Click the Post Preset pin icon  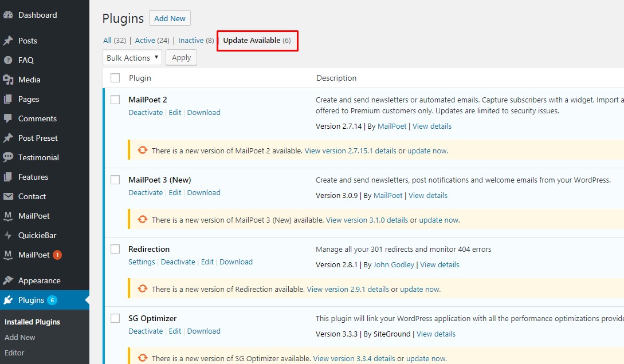click(x=8, y=138)
